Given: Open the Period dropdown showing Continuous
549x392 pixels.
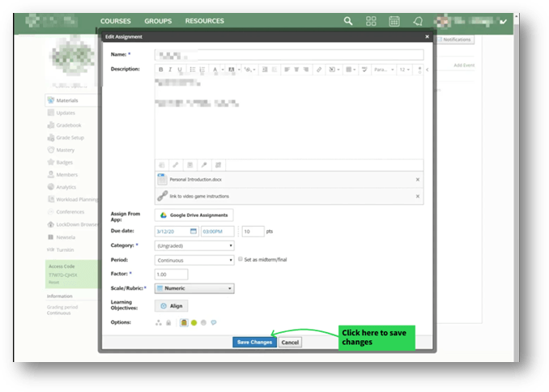Looking at the screenshot, I should pos(194,260).
